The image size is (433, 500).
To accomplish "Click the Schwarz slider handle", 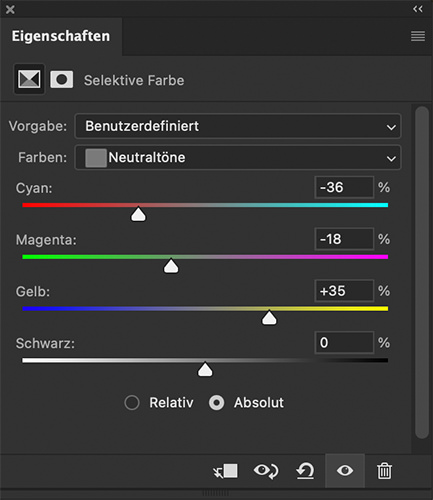I will (205, 370).
